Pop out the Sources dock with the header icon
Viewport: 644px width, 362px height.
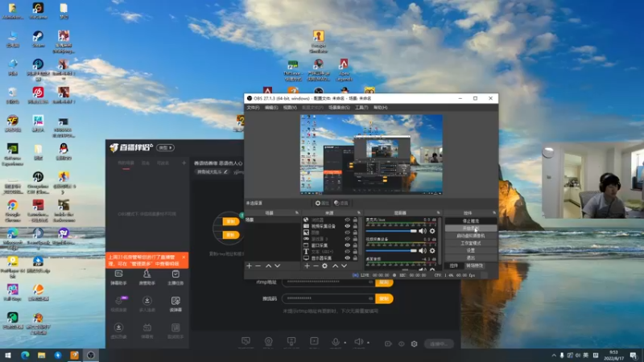pyautogui.click(x=358, y=212)
